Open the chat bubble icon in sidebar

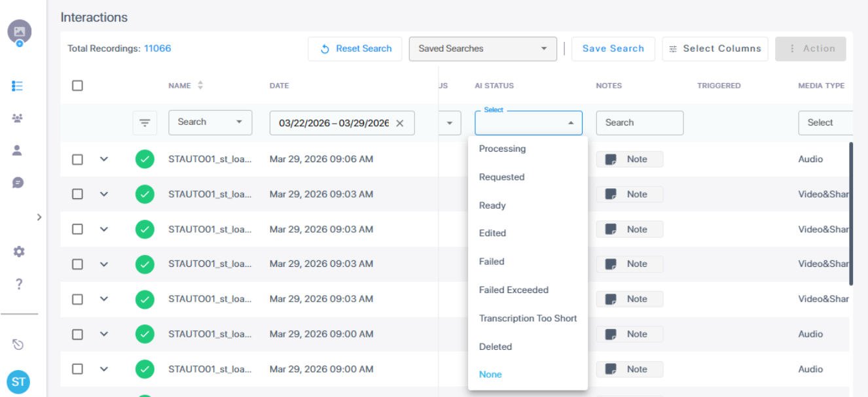pyautogui.click(x=18, y=182)
